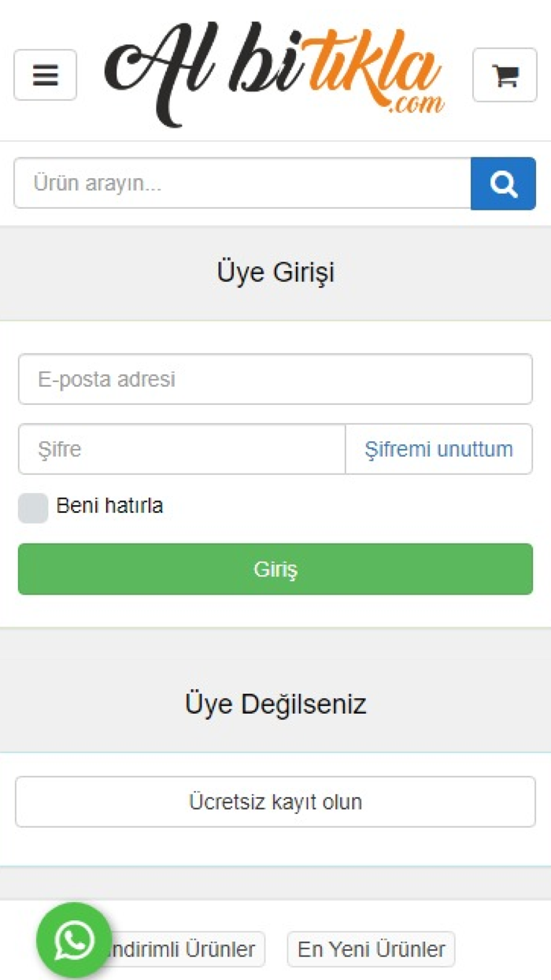
Task: Click Ücretsiz kayıt olun to register
Action: (x=275, y=800)
